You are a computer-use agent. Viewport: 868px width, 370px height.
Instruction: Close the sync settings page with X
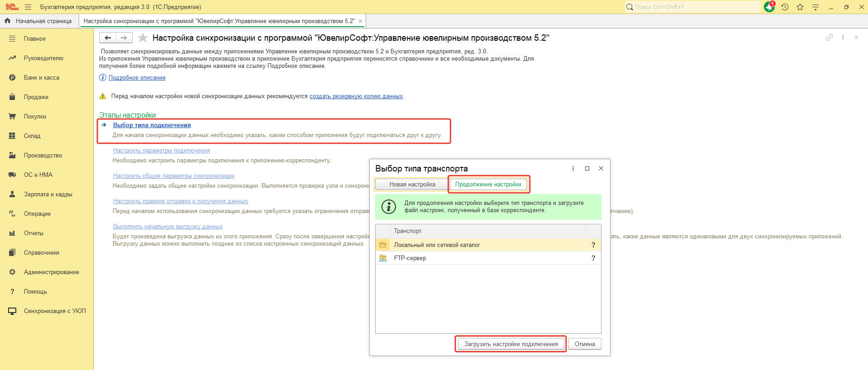point(856,38)
